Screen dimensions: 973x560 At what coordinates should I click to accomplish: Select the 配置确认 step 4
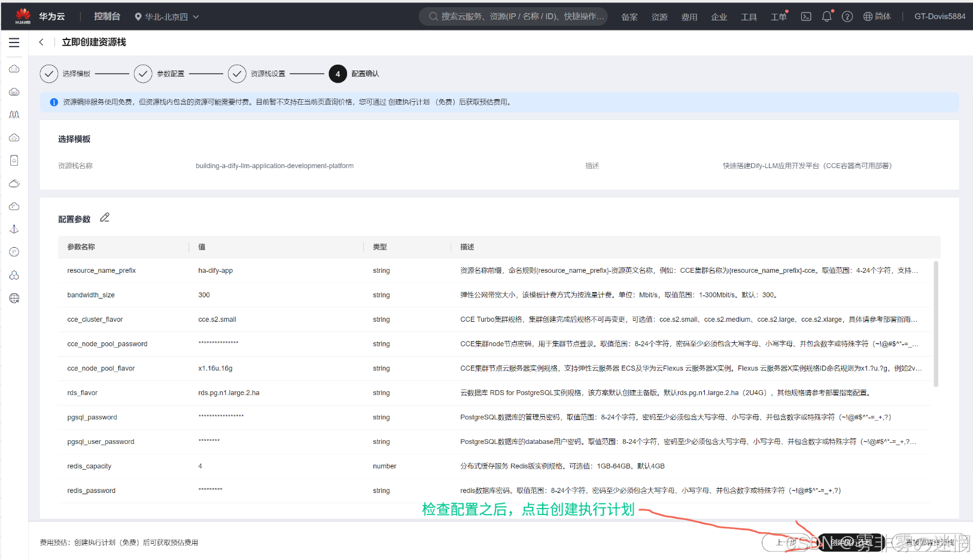[x=354, y=74]
